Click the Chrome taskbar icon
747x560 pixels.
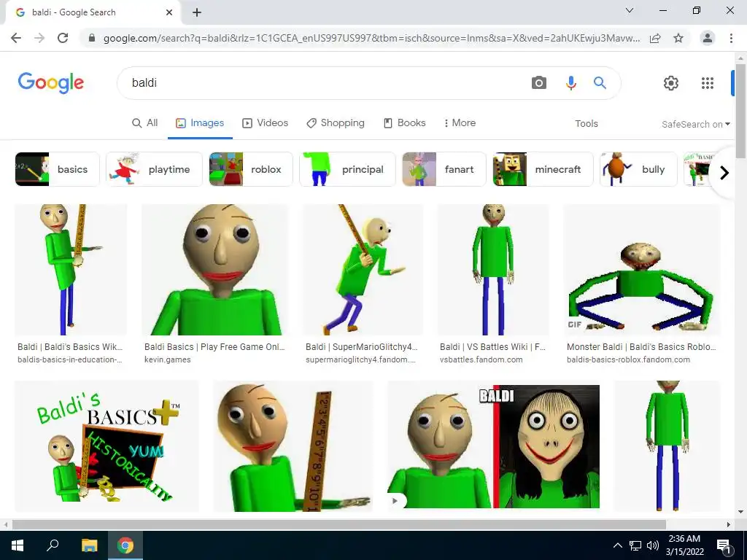click(x=125, y=545)
